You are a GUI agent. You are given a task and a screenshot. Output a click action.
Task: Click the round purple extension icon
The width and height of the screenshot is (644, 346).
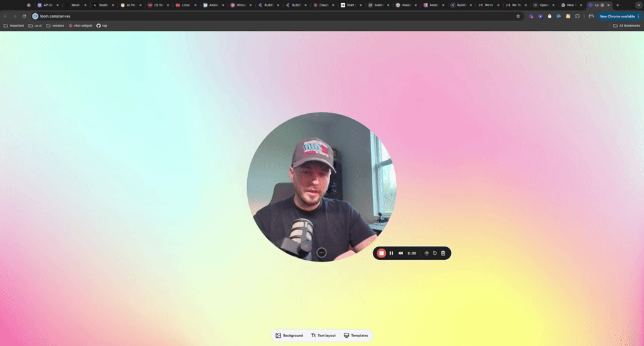(x=540, y=16)
